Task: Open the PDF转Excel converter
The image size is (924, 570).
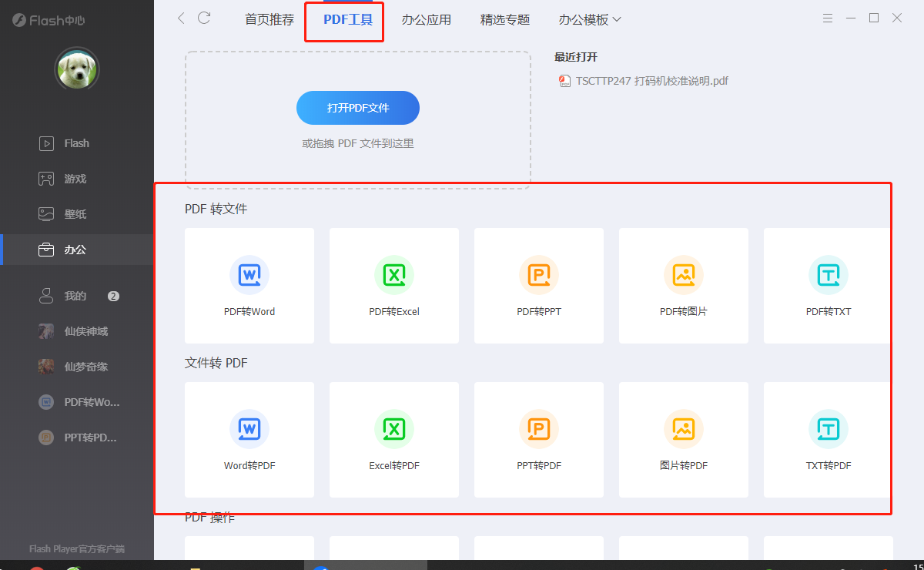Action: pyautogui.click(x=394, y=286)
